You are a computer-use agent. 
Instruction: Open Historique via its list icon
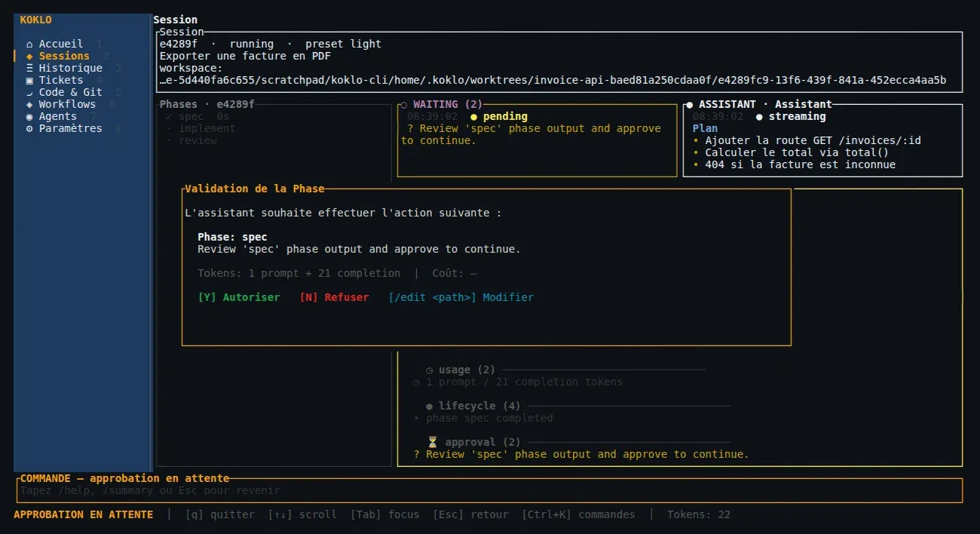tap(29, 68)
